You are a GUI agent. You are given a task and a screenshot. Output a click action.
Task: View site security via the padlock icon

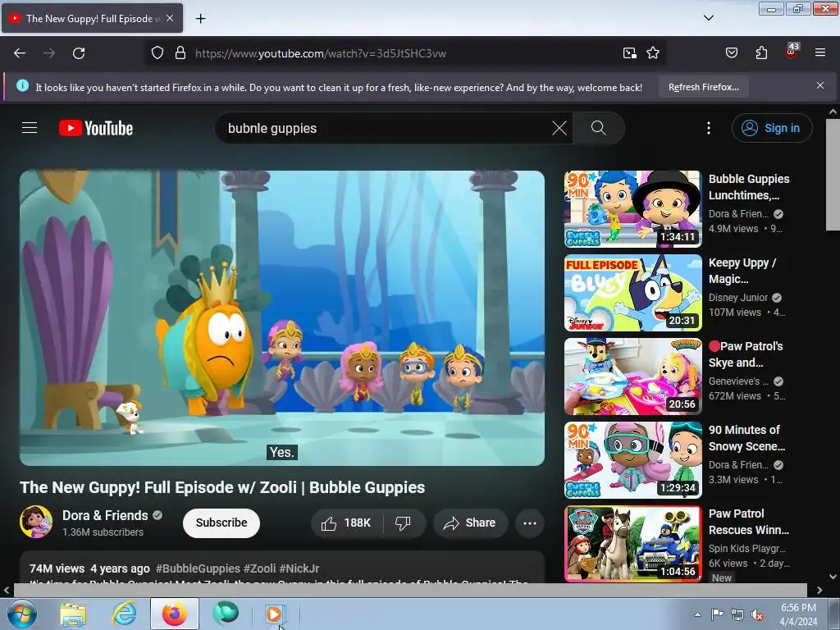tap(180, 53)
